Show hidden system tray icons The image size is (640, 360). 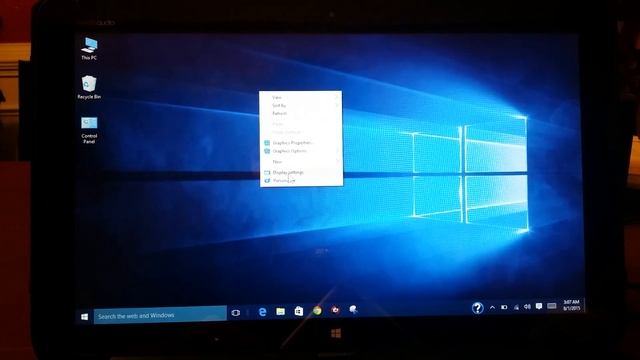492,307
